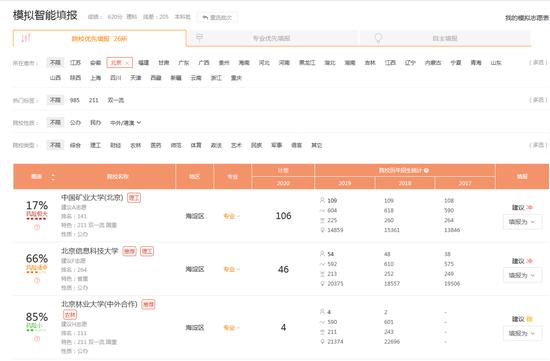The image size is (550, 361).
Task: Select 天津 province filter
Action: click(x=136, y=78)
